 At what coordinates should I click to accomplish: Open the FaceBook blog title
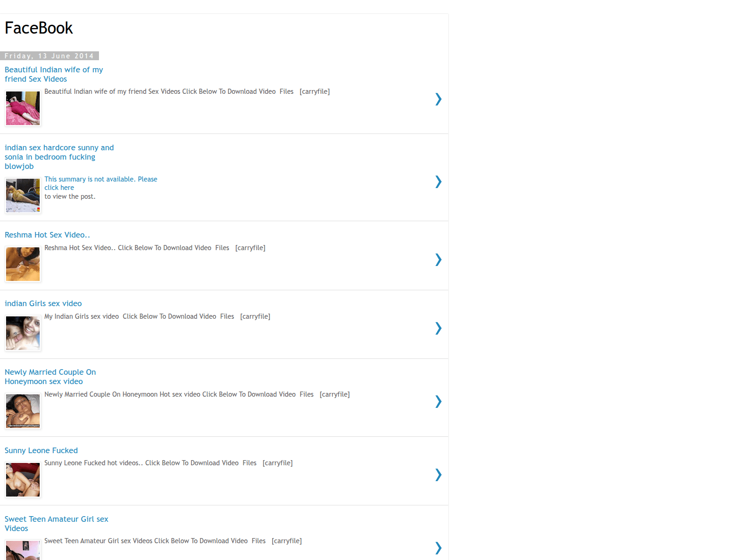[x=39, y=28]
